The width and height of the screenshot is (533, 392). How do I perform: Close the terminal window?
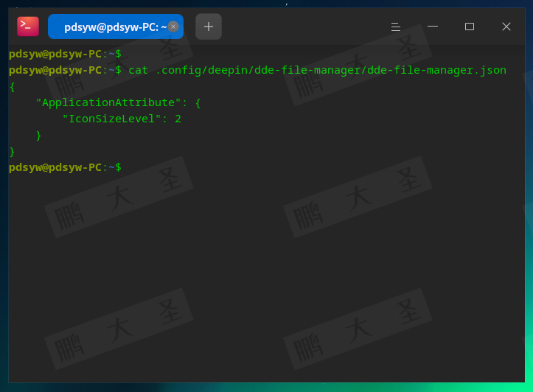pyautogui.click(x=506, y=27)
